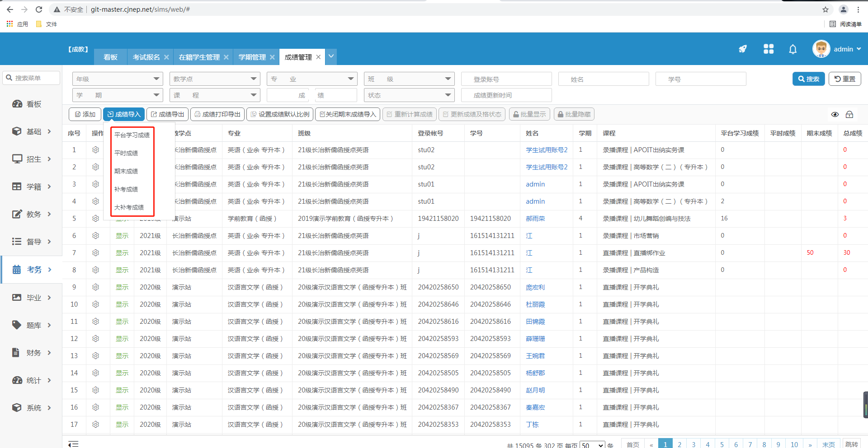
Task: Click the 搜索 button
Action: coord(808,79)
